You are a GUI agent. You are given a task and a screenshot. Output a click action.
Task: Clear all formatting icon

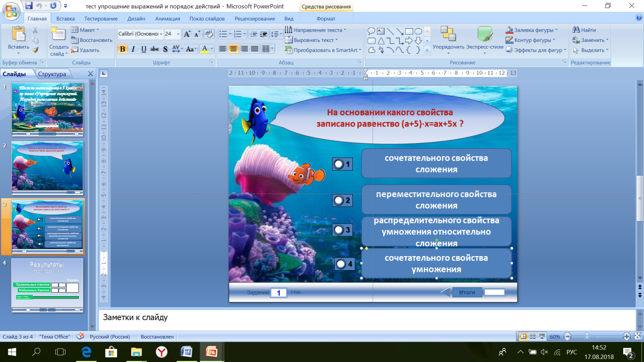tap(209, 34)
